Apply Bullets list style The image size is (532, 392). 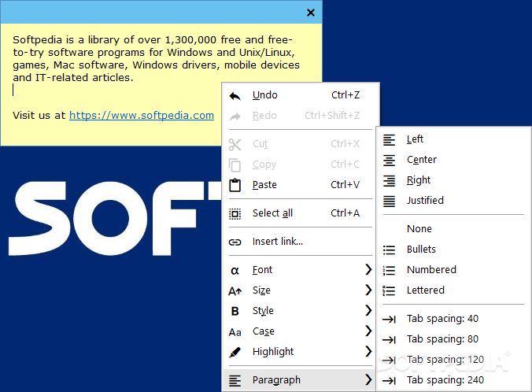coord(453,250)
